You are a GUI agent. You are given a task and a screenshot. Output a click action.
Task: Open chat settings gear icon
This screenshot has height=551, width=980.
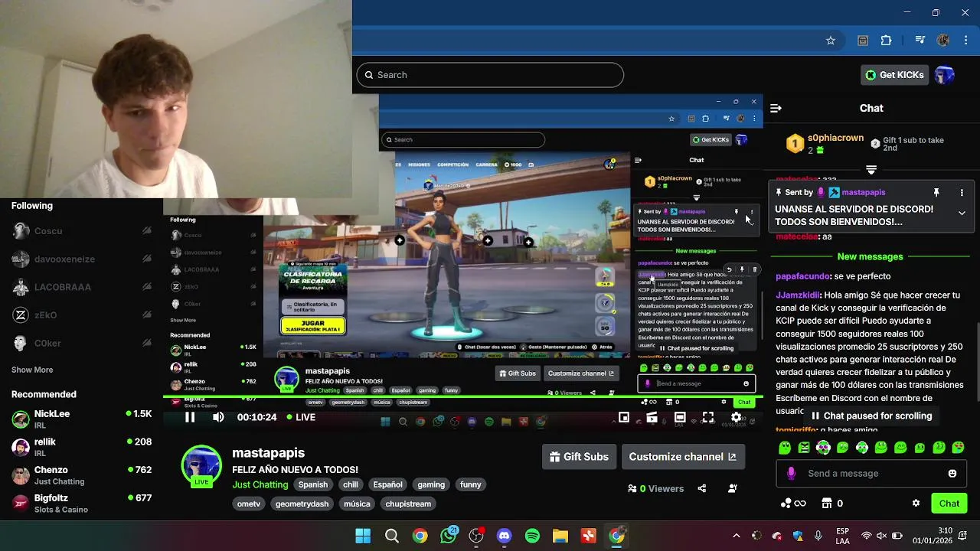coord(916,504)
